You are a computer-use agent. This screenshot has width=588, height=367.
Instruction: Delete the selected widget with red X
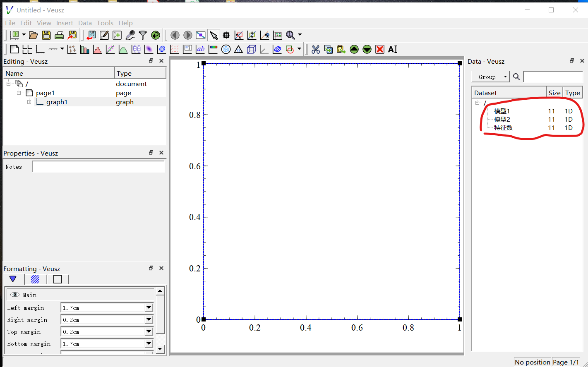[x=380, y=50]
